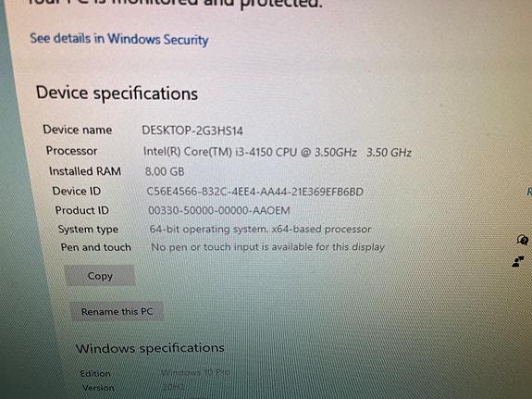Screen dimensions: 532x399
Task: Click the Installed RAM label
Action: tap(85, 171)
